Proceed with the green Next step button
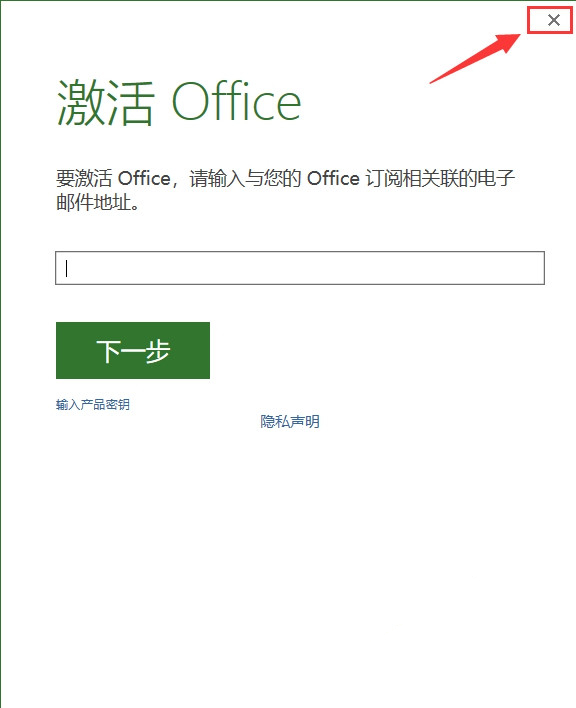This screenshot has height=708, width=576. point(133,350)
